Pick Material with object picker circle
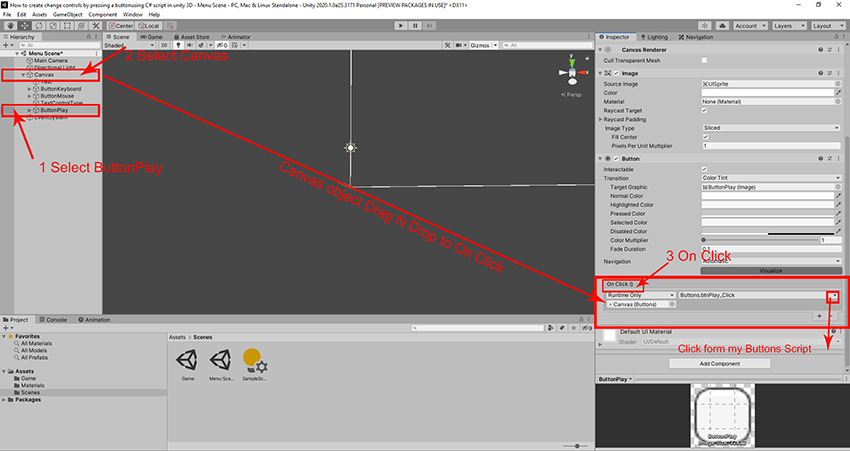Viewport: 850px width, 451px height. point(838,101)
